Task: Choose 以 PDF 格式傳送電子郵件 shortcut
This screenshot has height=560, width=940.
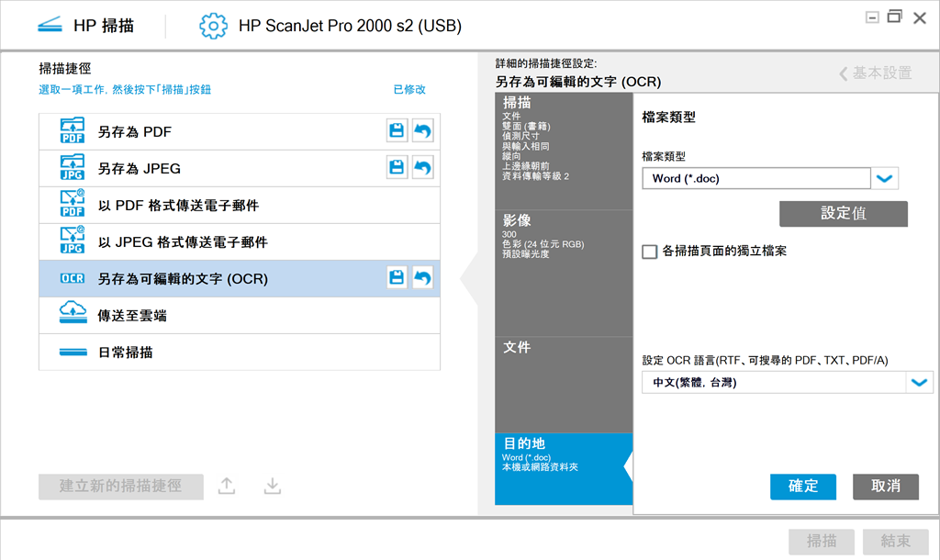Action: (239, 205)
